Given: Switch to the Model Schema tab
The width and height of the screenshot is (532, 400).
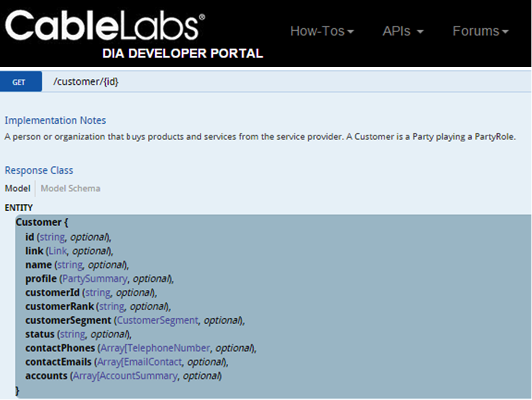Looking at the screenshot, I should pos(70,188).
